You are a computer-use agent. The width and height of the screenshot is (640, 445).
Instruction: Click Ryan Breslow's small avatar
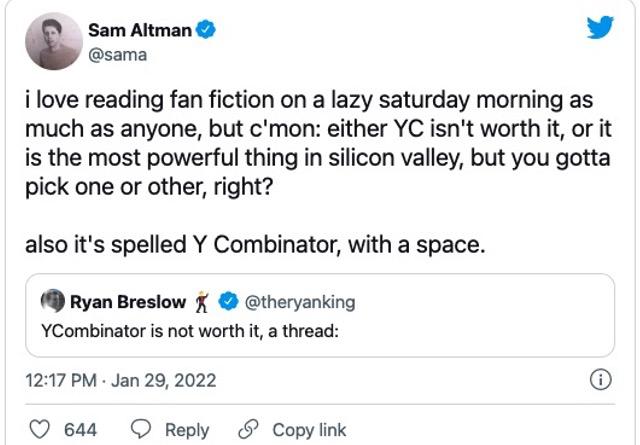click(x=52, y=301)
